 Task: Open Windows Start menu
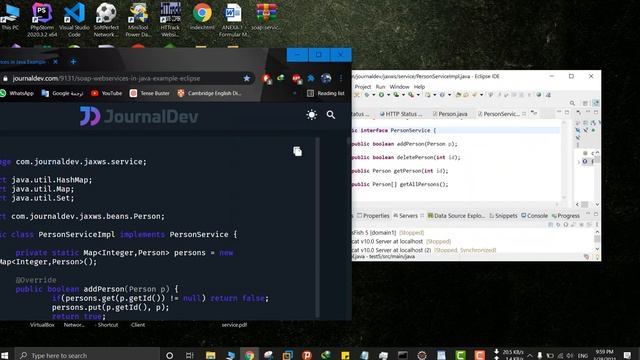click(x=4, y=355)
